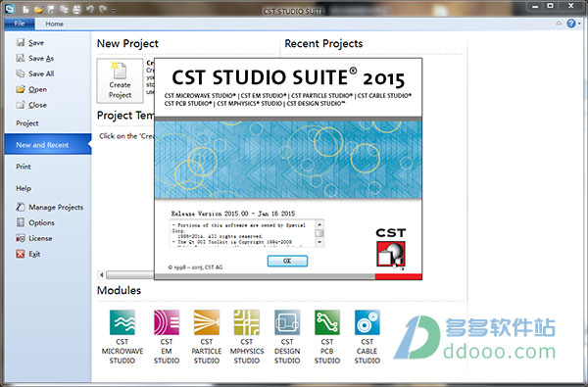Viewport: 588px width, 387px height.
Task: Choose Save in the File menu
Action: click(30, 43)
